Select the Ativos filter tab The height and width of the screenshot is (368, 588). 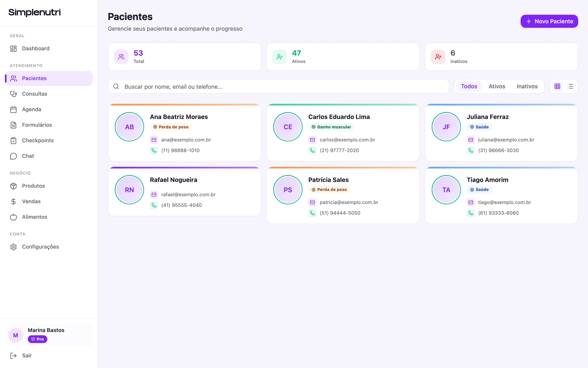[x=497, y=86]
